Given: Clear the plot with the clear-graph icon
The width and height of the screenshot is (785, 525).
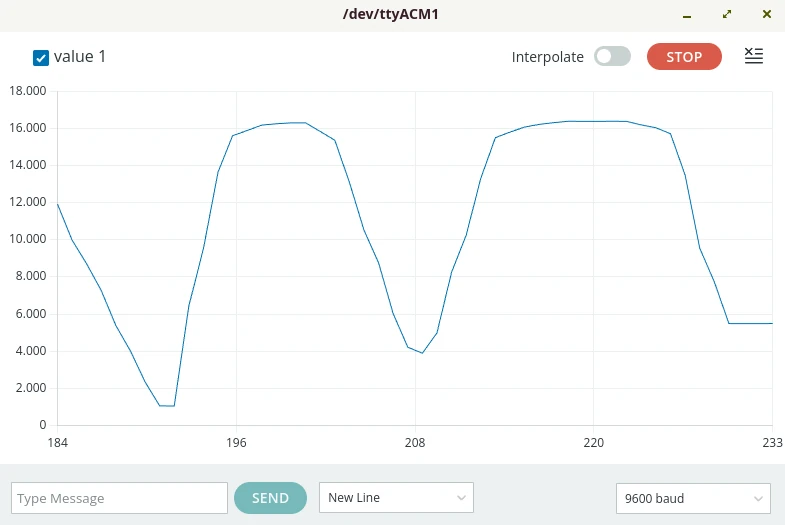Looking at the screenshot, I should pos(754,57).
